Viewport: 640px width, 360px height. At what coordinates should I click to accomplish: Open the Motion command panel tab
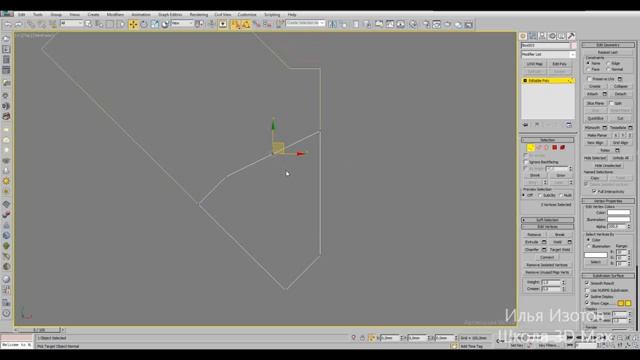point(552,36)
